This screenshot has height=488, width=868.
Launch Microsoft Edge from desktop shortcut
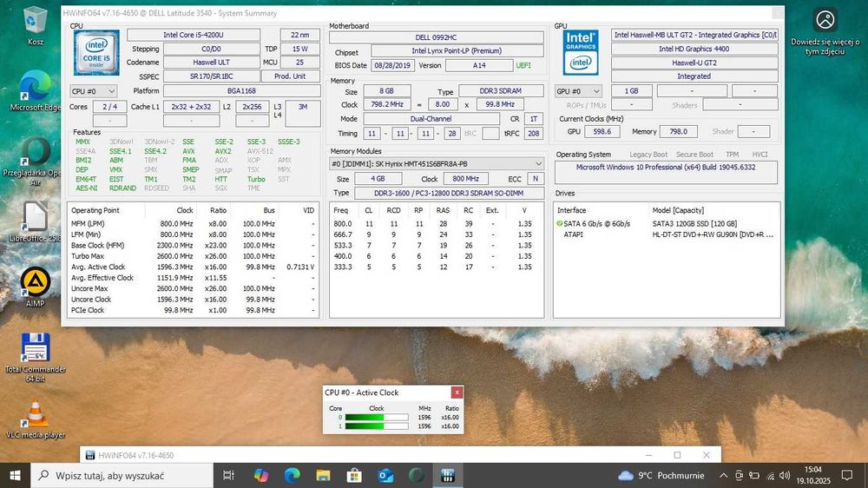(36, 91)
